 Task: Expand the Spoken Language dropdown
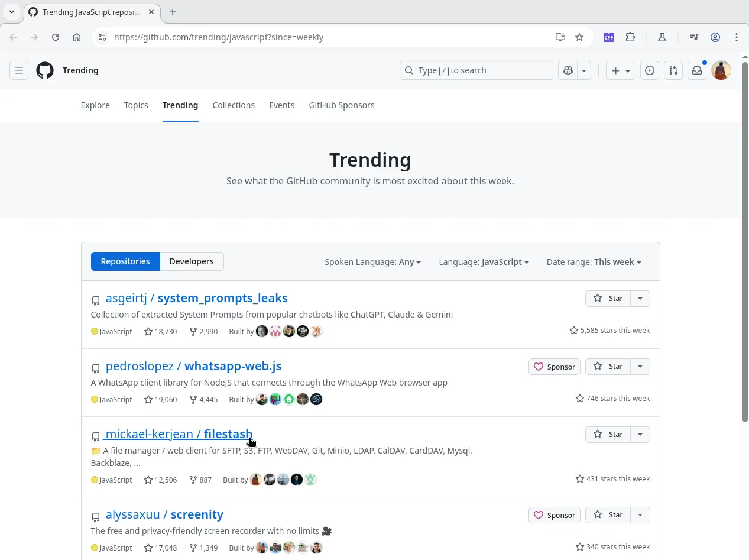click(372, 262)
